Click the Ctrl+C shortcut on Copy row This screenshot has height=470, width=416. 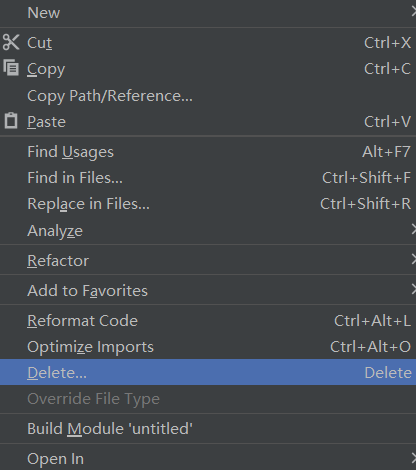tap(387, 69)
